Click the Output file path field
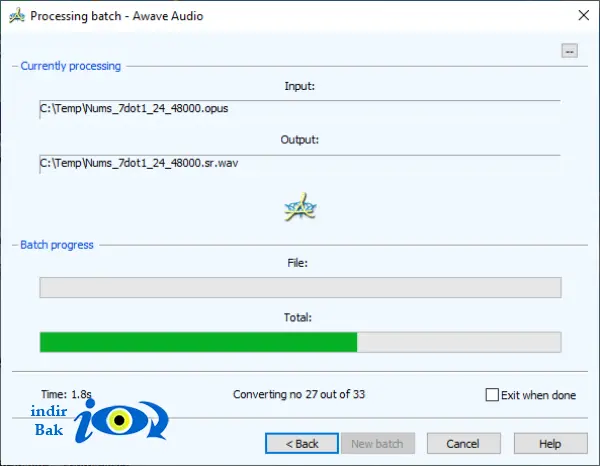600x466 pixels. coord(300,164)
